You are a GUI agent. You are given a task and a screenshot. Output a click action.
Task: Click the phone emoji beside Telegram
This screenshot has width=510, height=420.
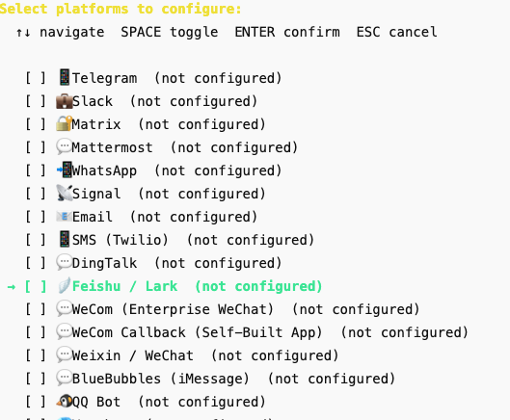pyautogui.click(x=65, y=78)
